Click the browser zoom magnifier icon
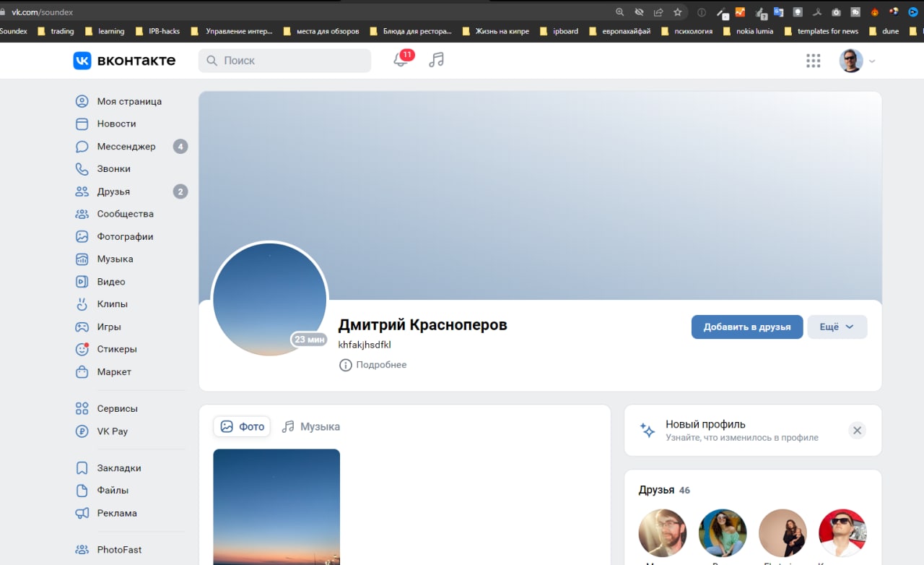This screenshot has height=565, width=924. pos(619,12)
